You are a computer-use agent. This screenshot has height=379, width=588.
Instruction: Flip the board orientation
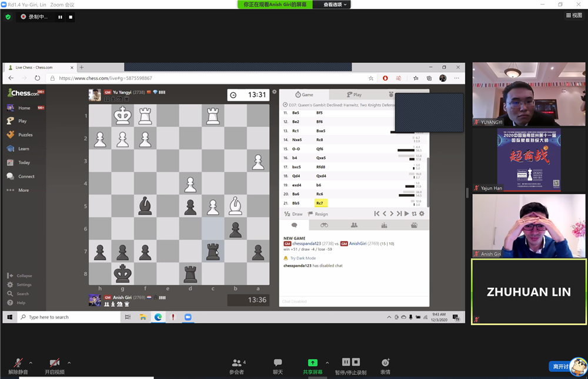click(414, 214)
